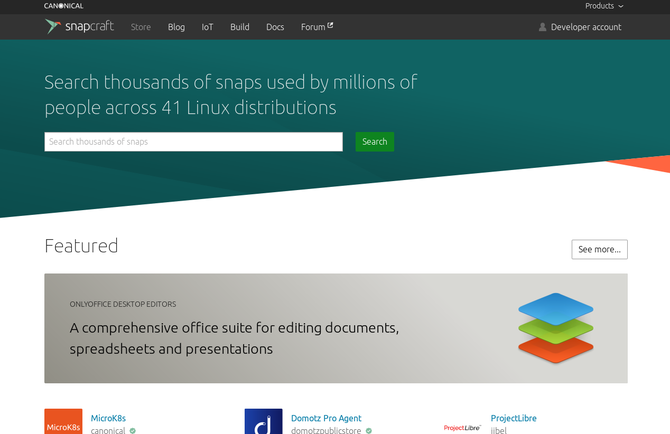Open the ProjectLibre snap link
Viewport: 670px width, 434px height.
[514, 418]
